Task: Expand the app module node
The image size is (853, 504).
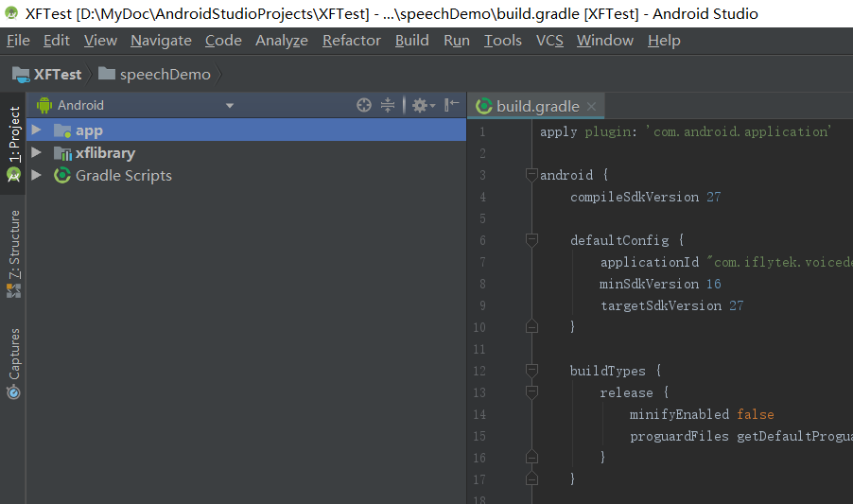Action: 37,130
